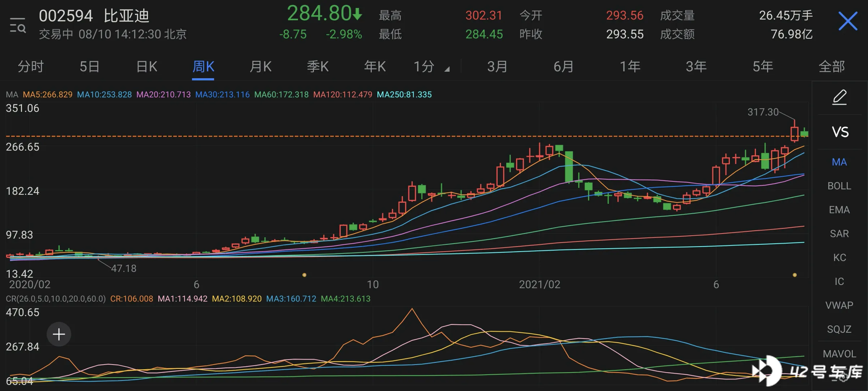Click the 成交额 76.98亿 value

pyautogui.click(x=792, y=34)
